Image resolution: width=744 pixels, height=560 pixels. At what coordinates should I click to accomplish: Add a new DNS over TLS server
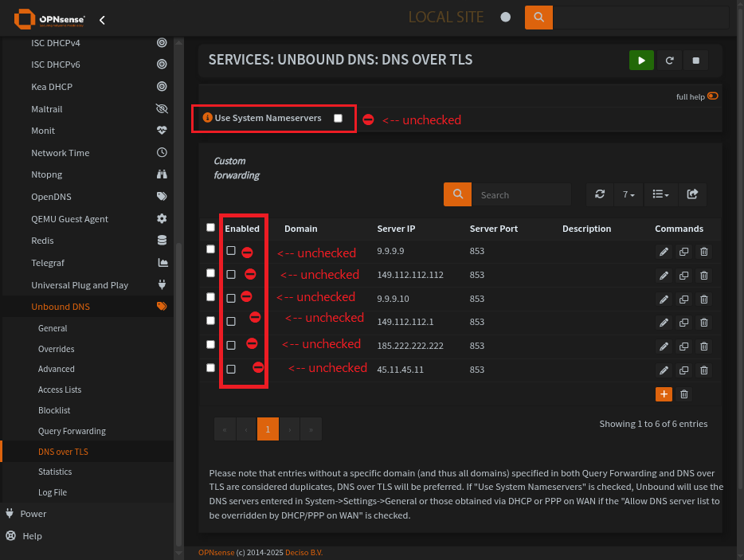(x=664, y=394)
